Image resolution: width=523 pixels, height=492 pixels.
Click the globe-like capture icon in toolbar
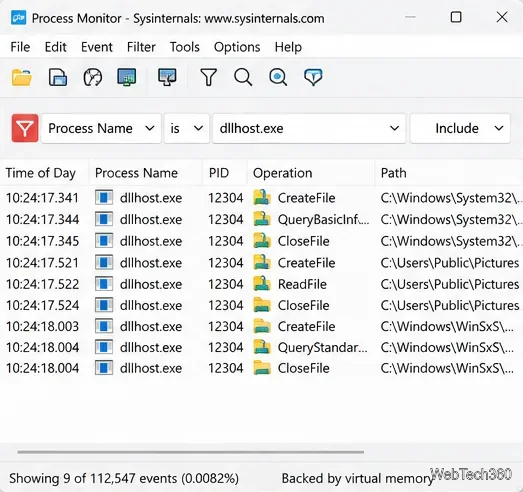[92, 77]
